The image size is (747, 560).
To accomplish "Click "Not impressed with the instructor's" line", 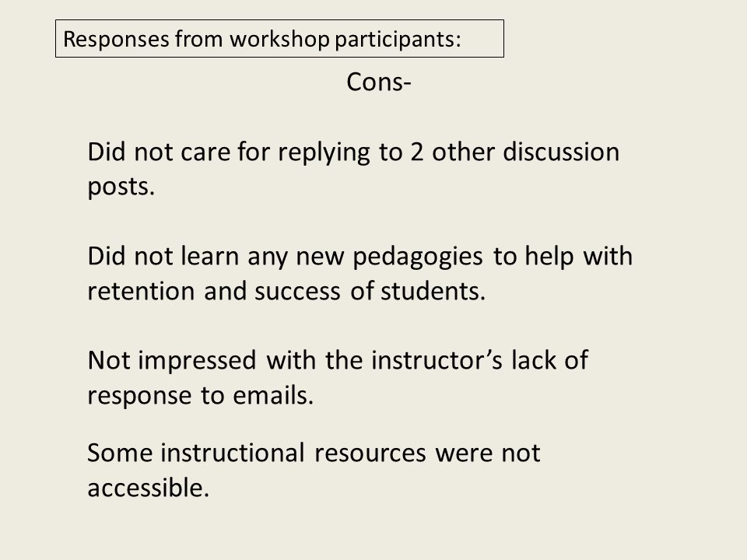I will [x=338, y=360].
